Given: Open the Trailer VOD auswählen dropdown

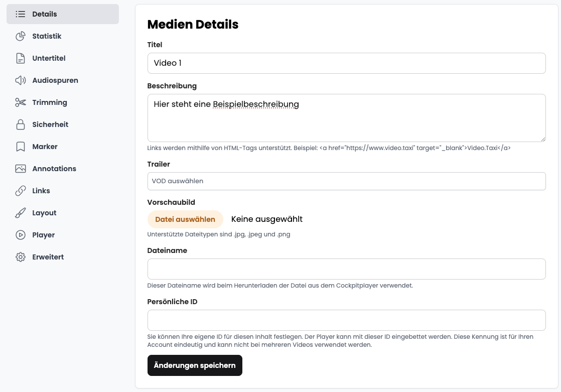Looking at the screenshot, I should point(346,181).
